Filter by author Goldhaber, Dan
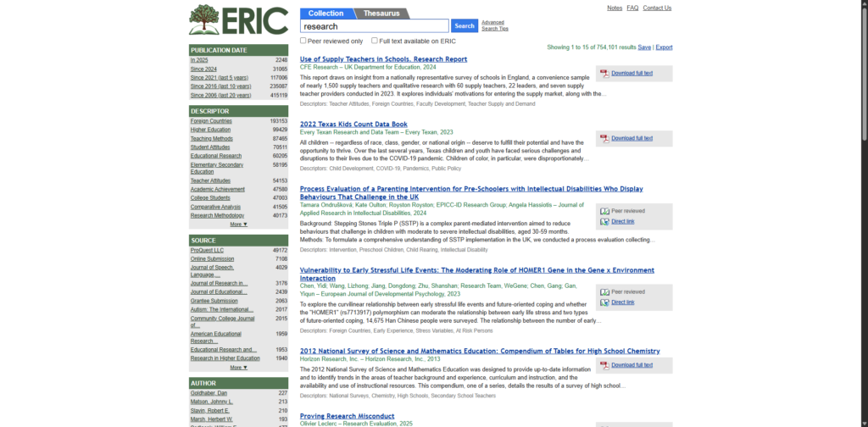The image size is (868, 427). (209, 393)
